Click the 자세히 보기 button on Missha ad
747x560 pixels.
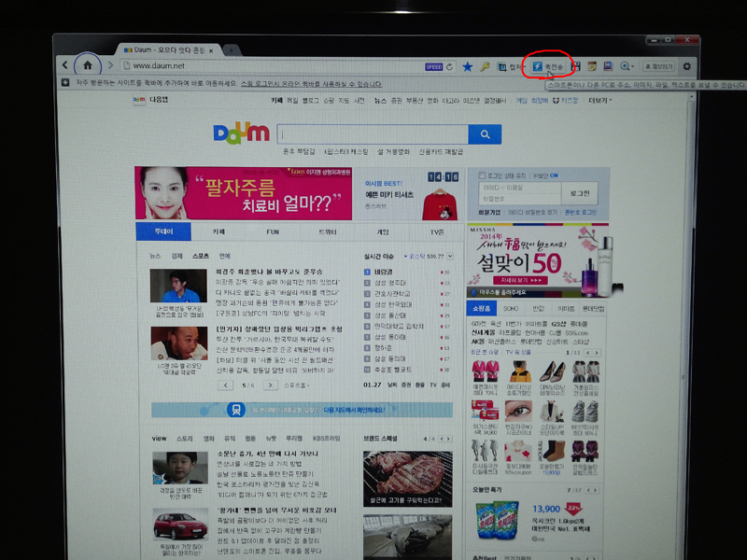(x=520, y=280)
